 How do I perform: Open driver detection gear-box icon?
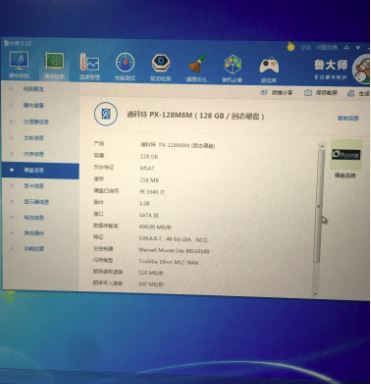161,63
